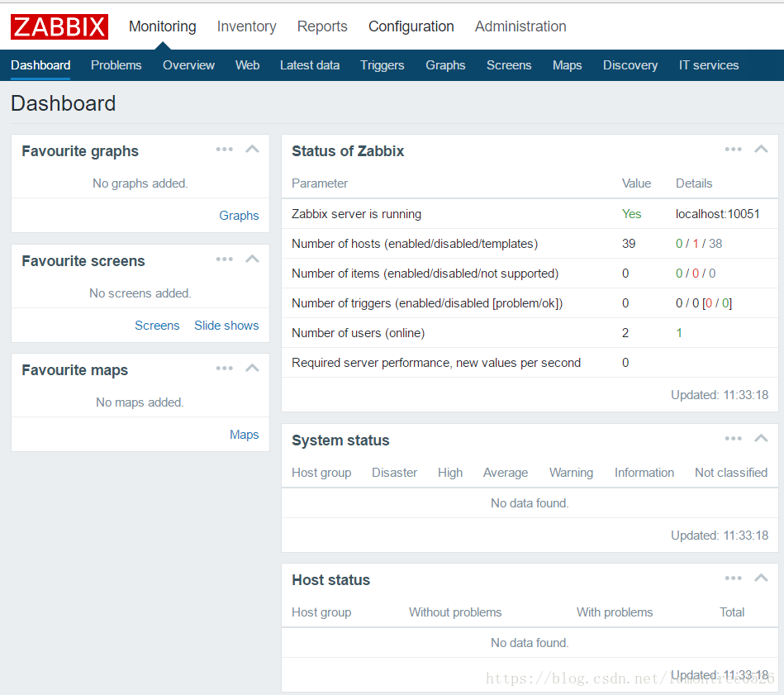Screen dimensions: 784x695
Task: Open the Screens tab in navigation bar
Action: (x=509, y=65)
